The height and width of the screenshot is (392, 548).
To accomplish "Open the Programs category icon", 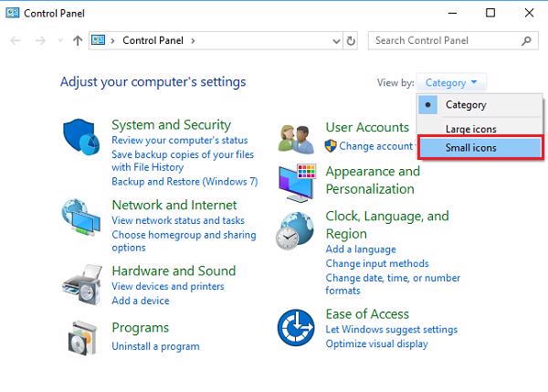I will tap(83, 338).
